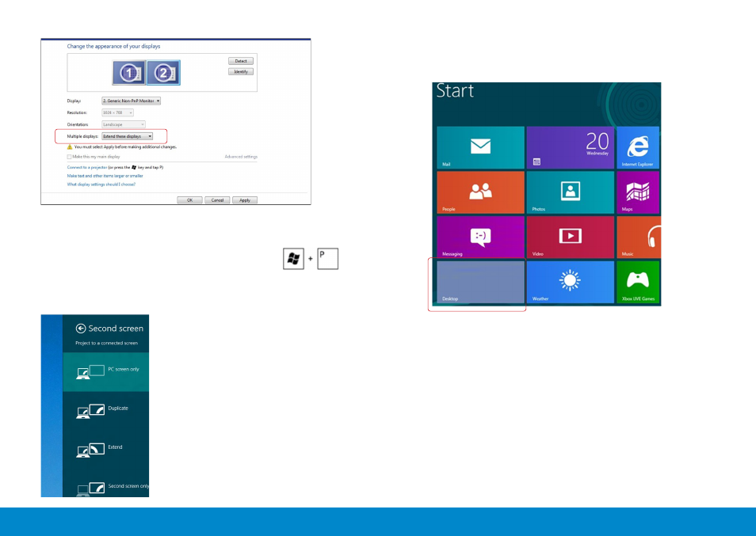
Task: Open the Display dropdown (Generic Non-PnP Monitor)
Action: point(131,101)
